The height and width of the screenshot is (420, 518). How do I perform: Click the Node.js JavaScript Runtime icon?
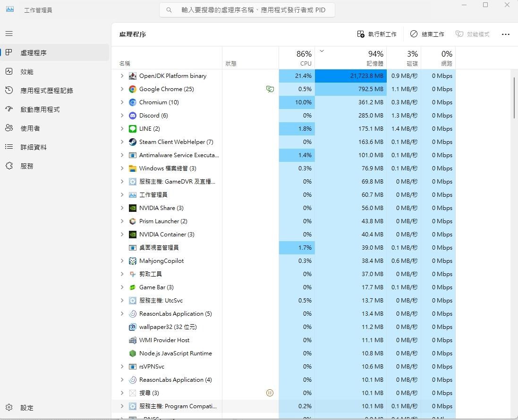coord(133,353)
